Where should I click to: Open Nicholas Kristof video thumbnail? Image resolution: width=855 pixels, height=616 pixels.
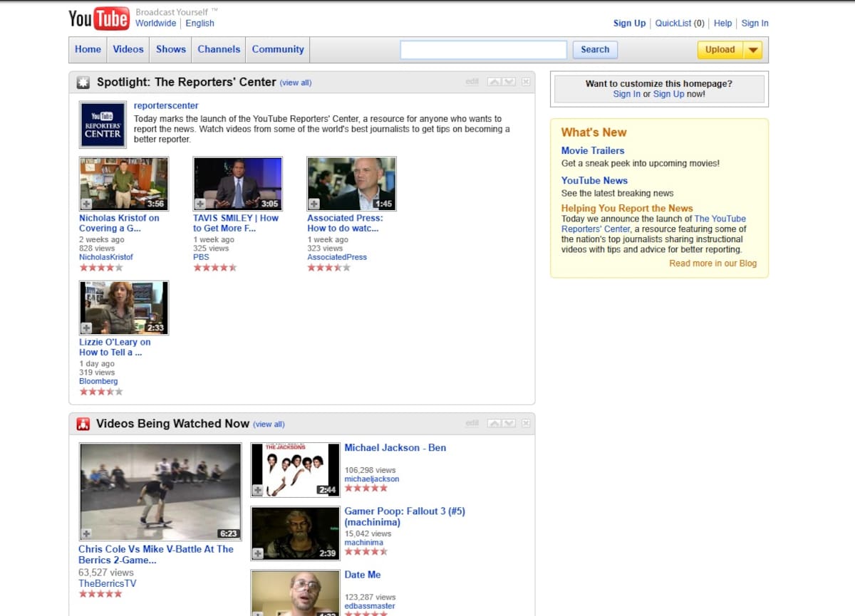click(x=124, y=184)
